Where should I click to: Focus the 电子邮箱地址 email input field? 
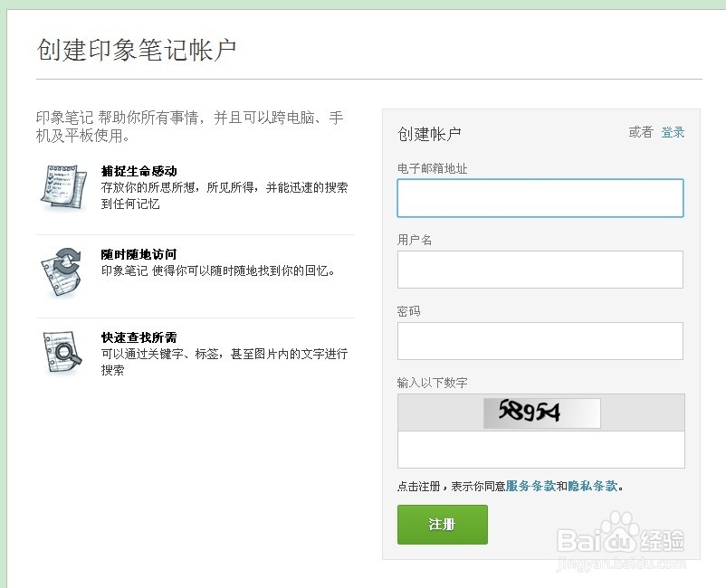click(540, 198)
